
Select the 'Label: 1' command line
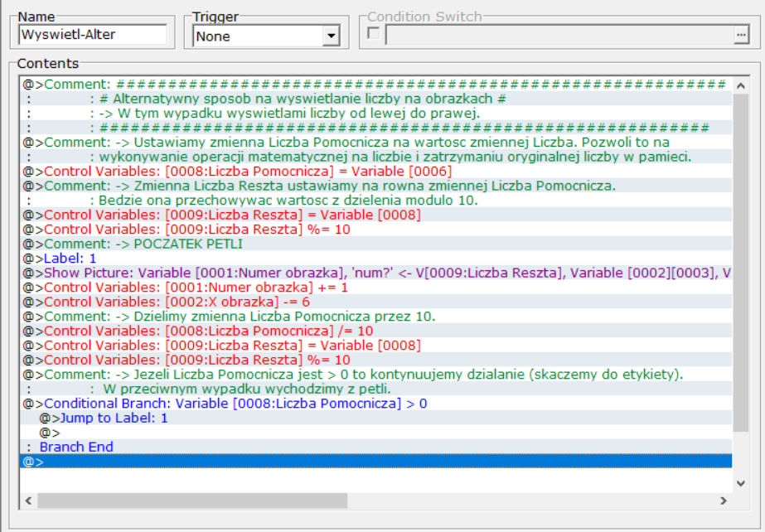click(375, 259)
